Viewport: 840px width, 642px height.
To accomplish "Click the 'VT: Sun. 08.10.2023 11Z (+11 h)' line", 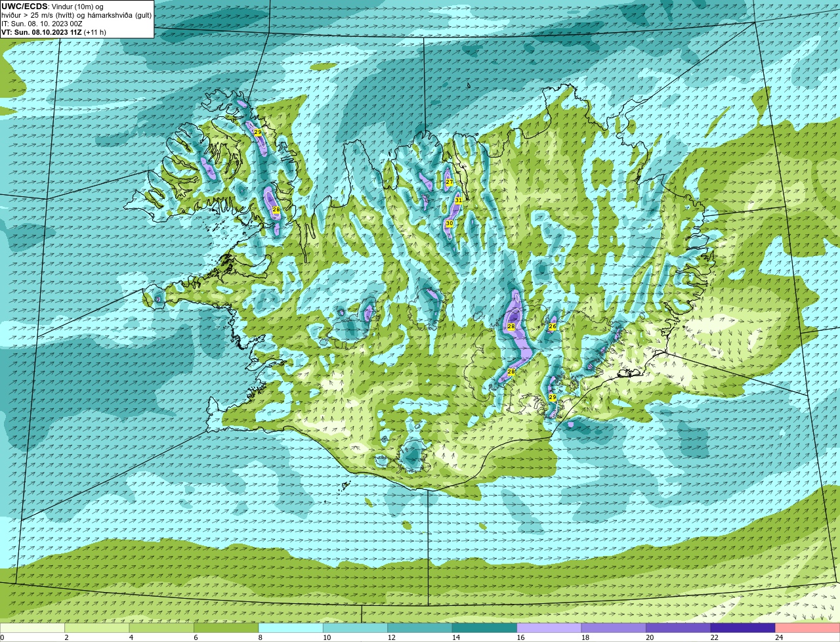I will coord(54,32).
